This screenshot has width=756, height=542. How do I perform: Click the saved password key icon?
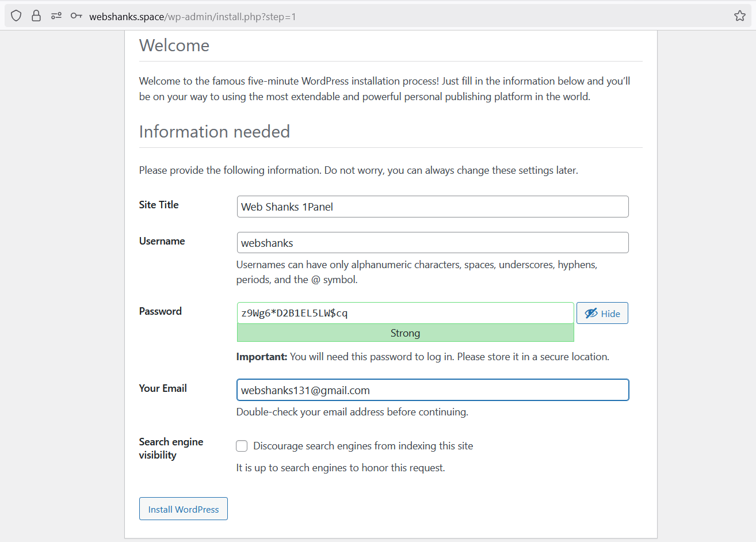76,16
